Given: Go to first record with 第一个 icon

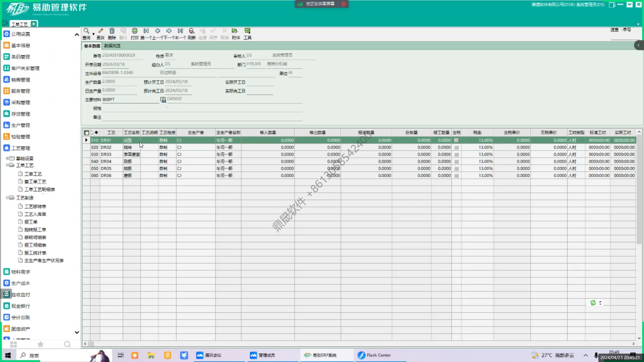Looking at the screenshot, I should point(146,31).
